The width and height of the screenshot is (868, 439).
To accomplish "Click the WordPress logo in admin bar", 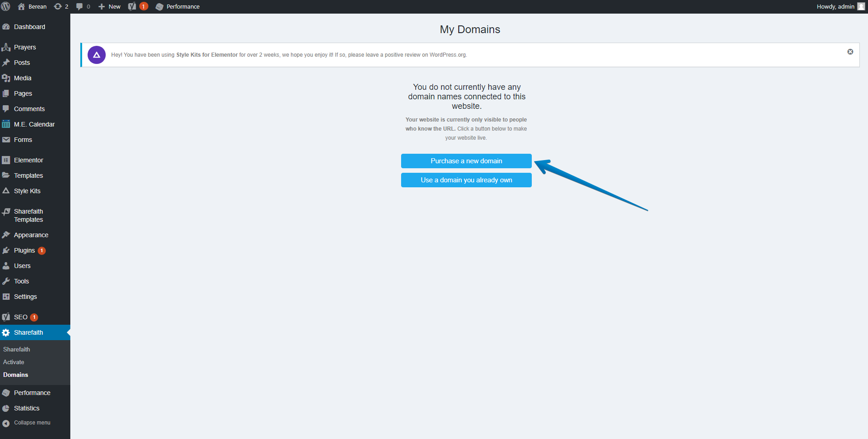I will click(6, 6).
